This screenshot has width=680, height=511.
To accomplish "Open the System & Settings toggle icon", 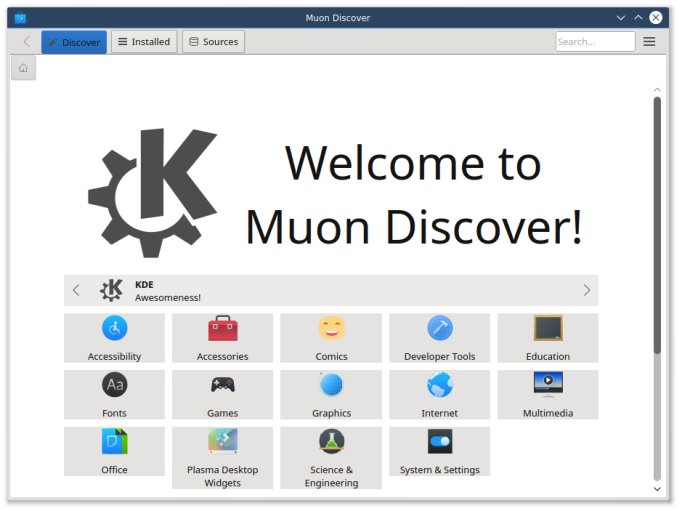I will pyautogui.click(x=440, y=441).
